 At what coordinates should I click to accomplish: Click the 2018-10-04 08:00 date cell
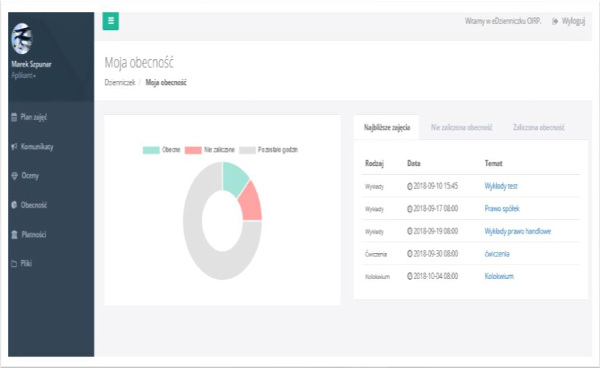coord(432,276)
